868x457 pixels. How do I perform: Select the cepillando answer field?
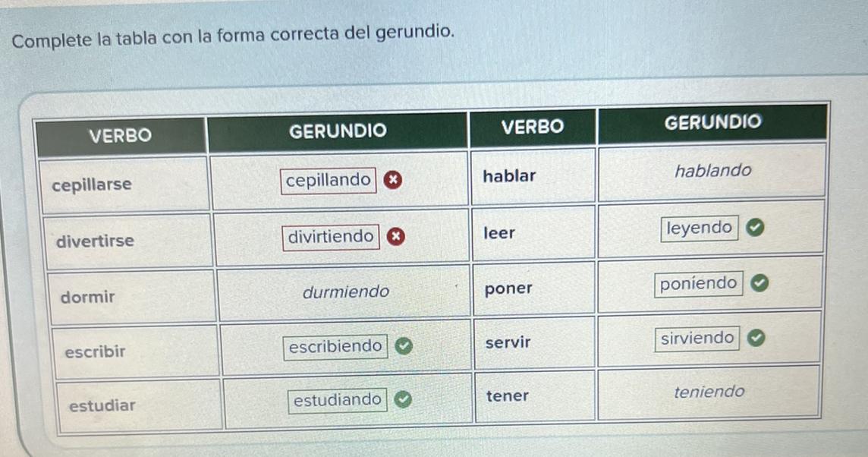[329, 181]
